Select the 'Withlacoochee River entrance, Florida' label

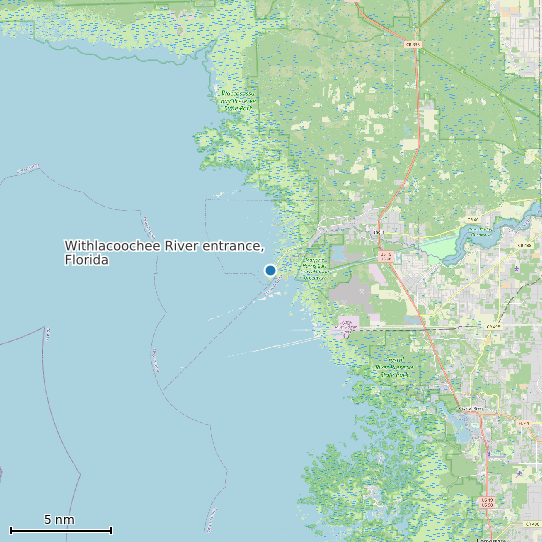coord(164,253)
